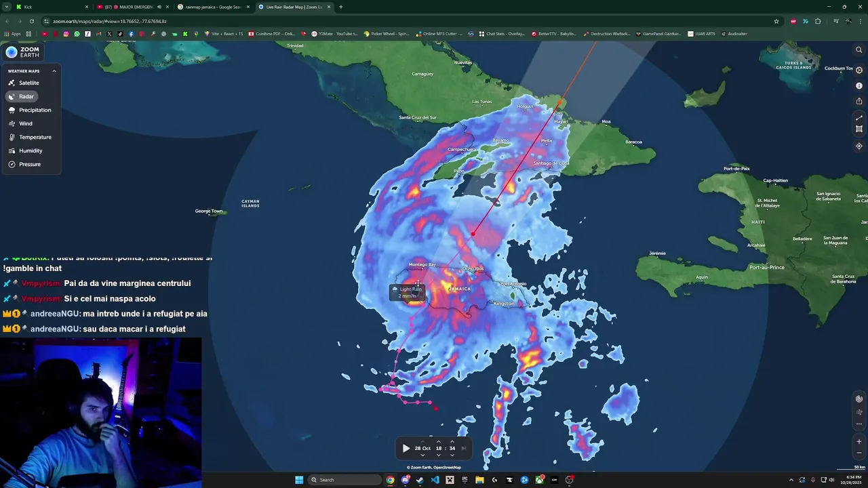Increase the hour above 18
Image resolution: width=868 pixels, height=488 pixels.
(x=438, y=441)
